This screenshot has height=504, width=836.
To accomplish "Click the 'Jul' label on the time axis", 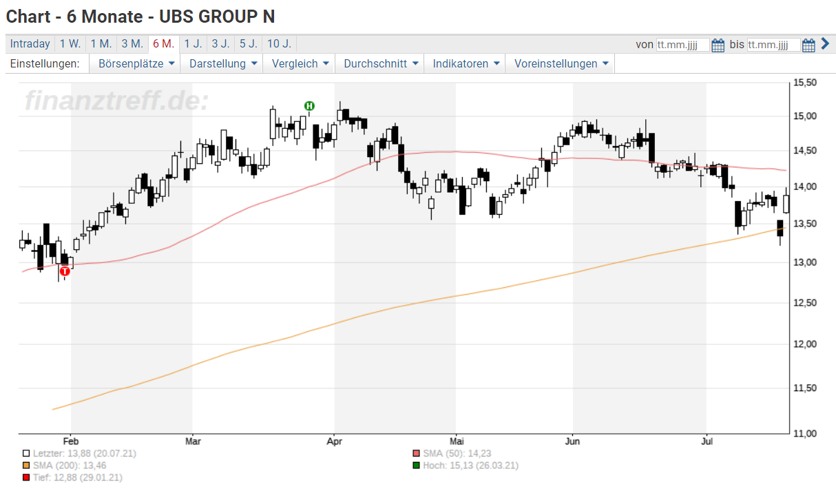I will [707, 440].
